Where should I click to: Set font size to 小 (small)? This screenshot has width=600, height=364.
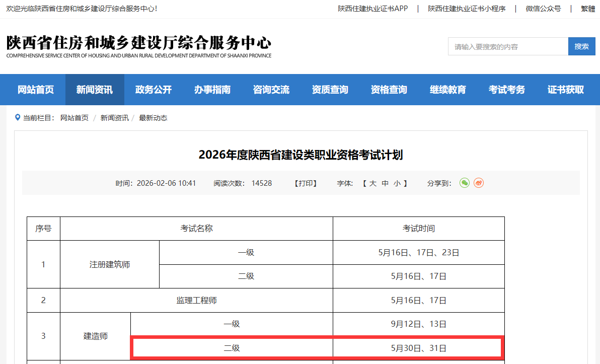(x=397, y=183)
